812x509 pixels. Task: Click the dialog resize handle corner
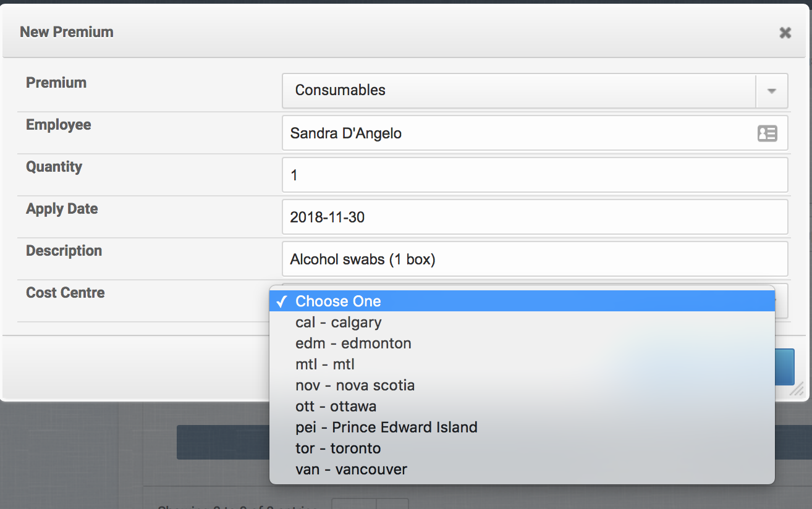pos(797,389)
